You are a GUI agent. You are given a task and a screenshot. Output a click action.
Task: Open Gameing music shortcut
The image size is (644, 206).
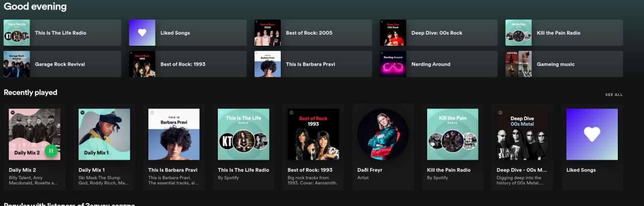[564, 64]
